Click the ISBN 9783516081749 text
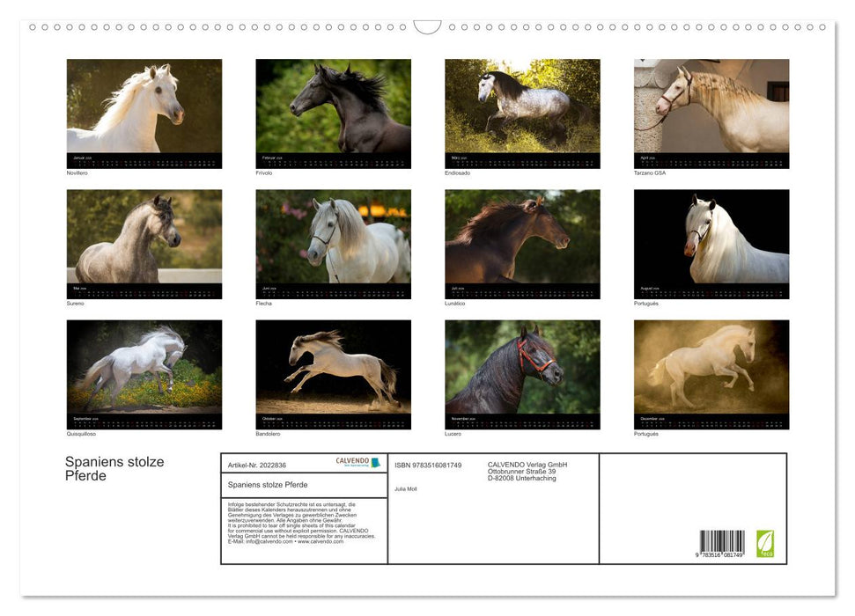855x616 pixels. 428,465
